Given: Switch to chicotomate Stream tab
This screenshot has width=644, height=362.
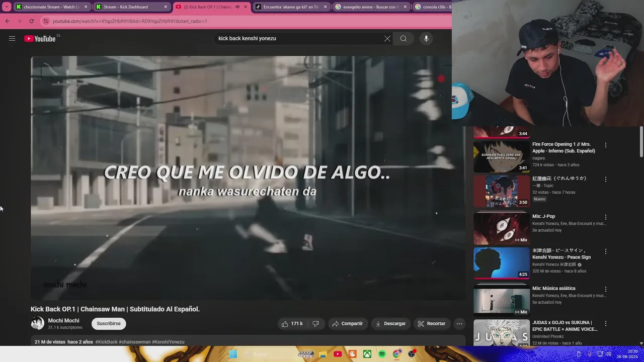Looking at the screenshot, I should point(52,7).
